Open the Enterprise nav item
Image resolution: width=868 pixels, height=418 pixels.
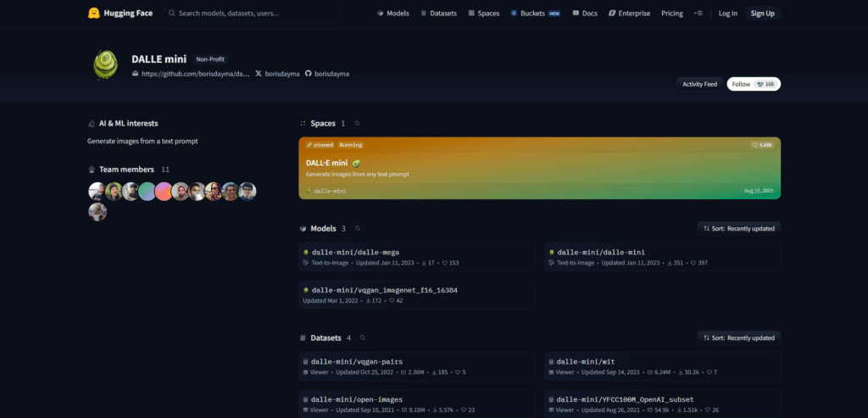click(630, 14)
